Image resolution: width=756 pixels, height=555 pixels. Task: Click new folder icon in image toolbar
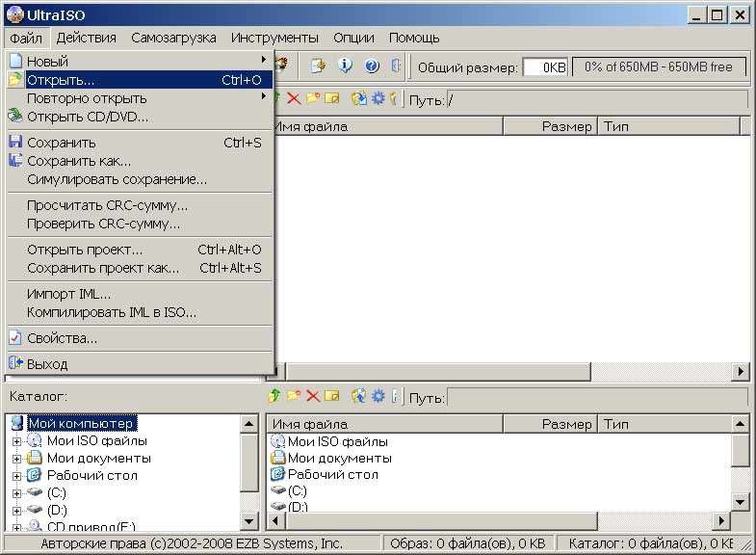point(313,98)
